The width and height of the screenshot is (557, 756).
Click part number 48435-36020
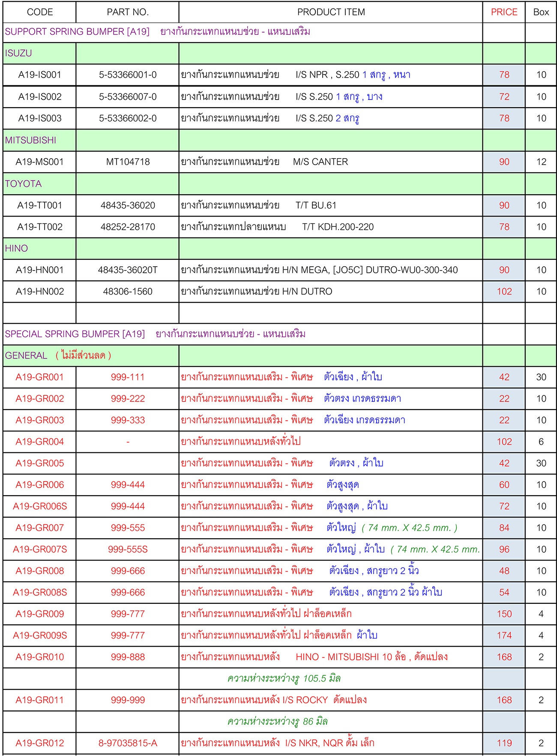[x=128, y=205]
